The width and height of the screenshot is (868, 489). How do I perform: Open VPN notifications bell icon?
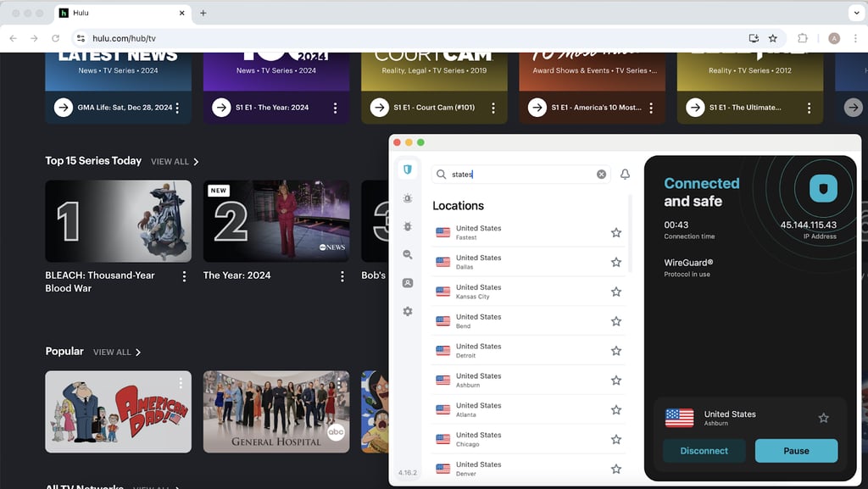click(x=625, y=175)
